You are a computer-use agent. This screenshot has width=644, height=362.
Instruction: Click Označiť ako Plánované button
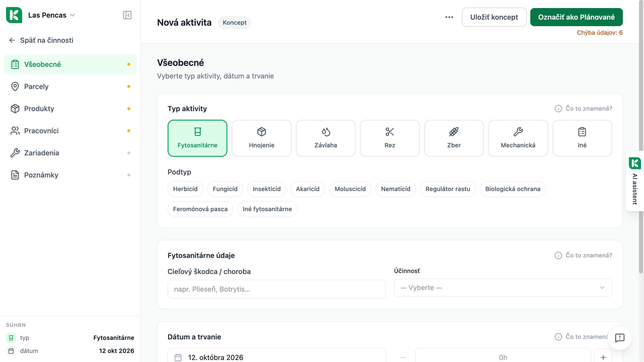click(576, 17)
